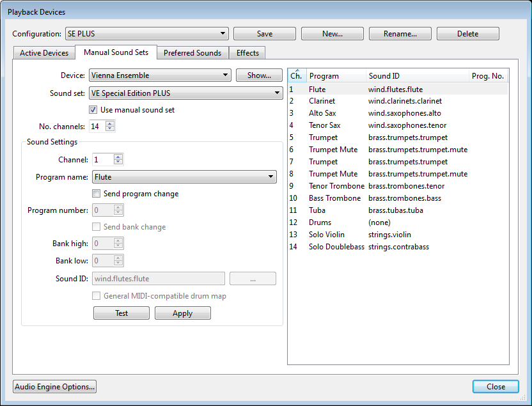The image size is (532, 406).
Task: Decrease the No. channels value with down arrow
Action: [110, 129]
